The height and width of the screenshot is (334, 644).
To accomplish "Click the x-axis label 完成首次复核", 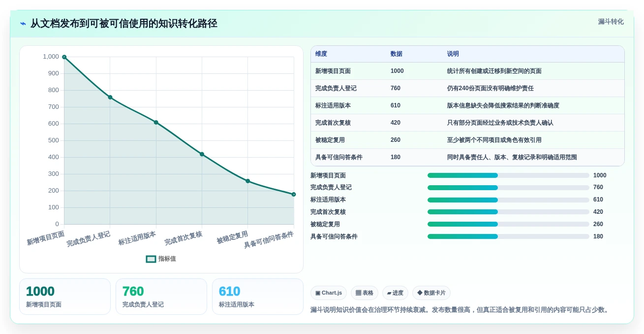I will click(184, 238).
